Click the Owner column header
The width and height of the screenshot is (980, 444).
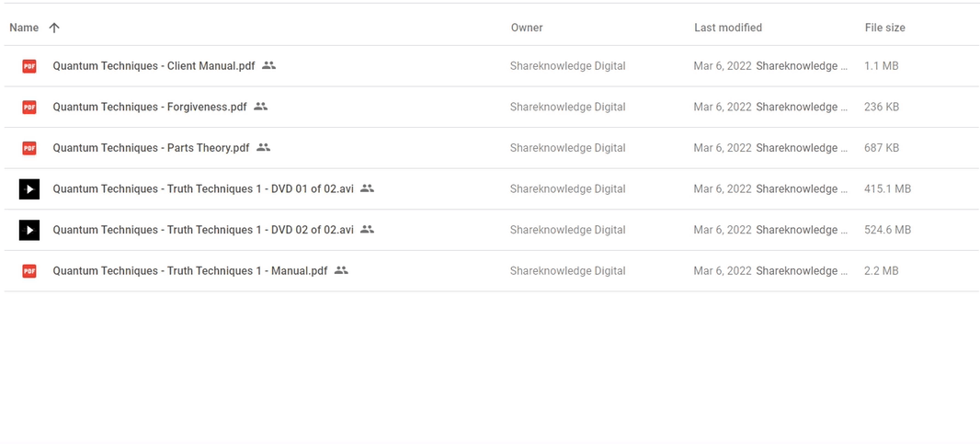527,28
